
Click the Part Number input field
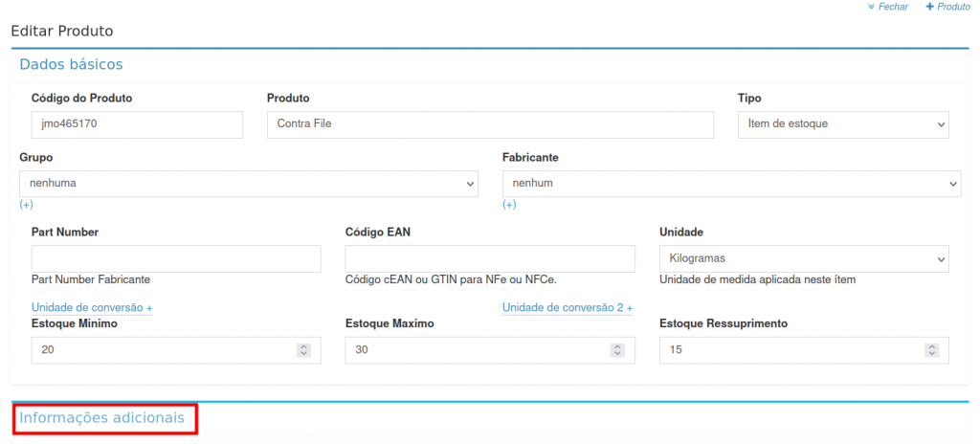tap(176, 259)
